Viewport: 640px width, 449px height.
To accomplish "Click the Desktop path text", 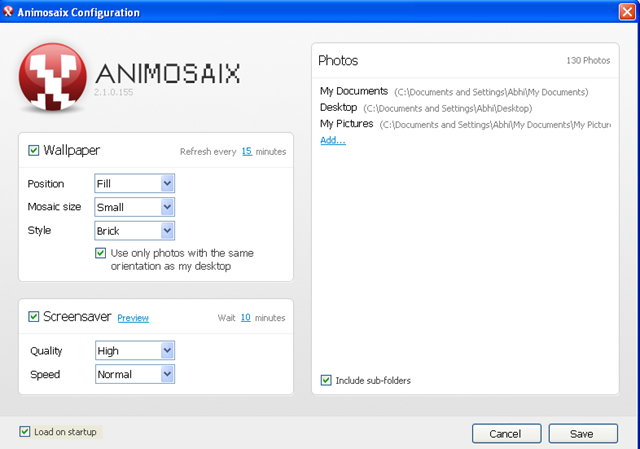I will click(x=448, y=109).
